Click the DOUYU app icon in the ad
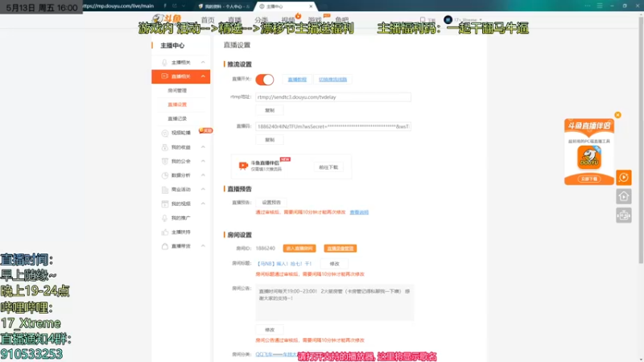The height and width of the screenshot is (362, 644). 589,158
